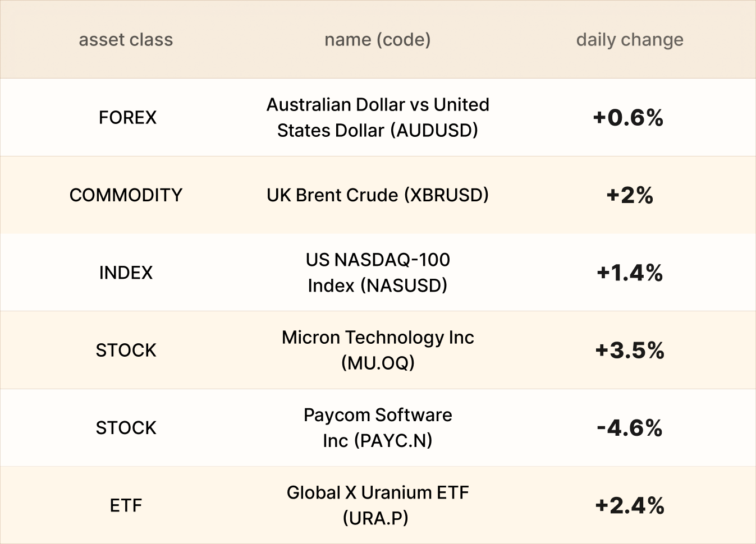
Task: Open Paycom Software Inc (PAYC.N) entry
Action: (378, 427)
